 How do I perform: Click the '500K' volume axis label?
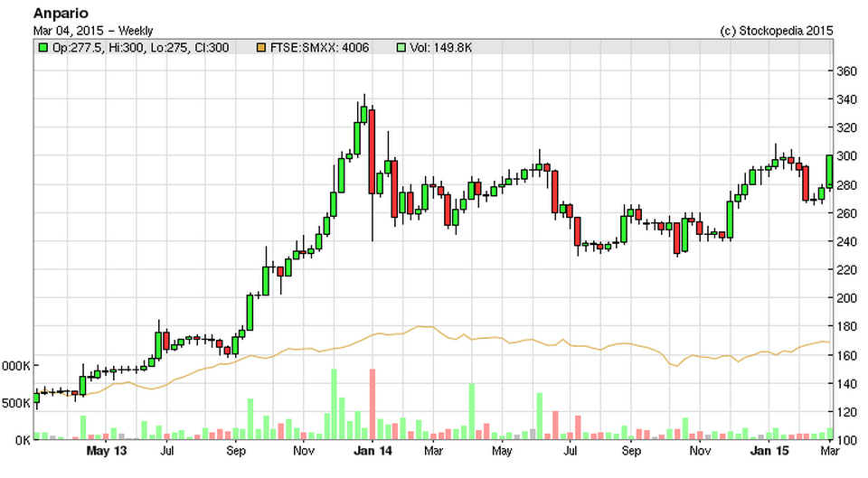[x=15, y=403]
